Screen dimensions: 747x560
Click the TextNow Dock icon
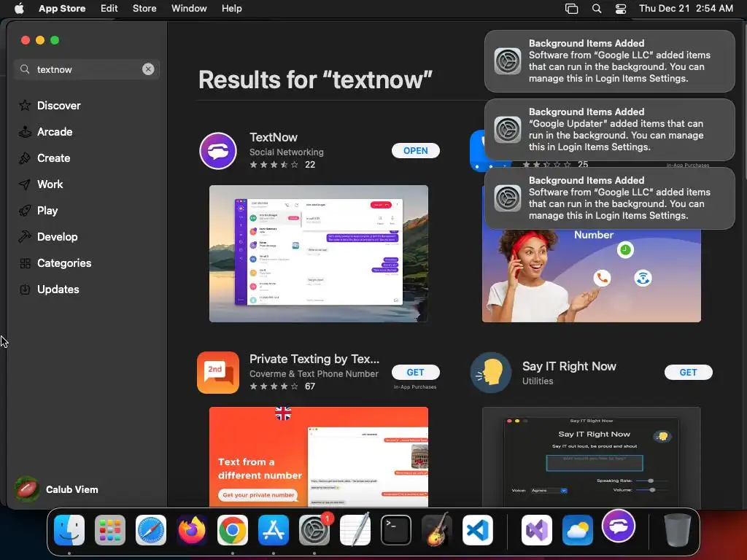point(619,526)
